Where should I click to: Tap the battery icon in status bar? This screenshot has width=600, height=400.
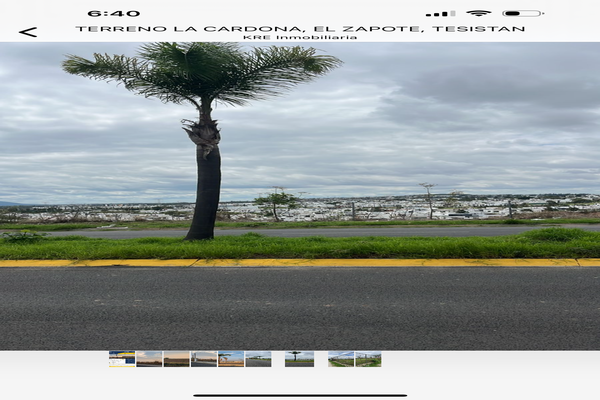523,13
